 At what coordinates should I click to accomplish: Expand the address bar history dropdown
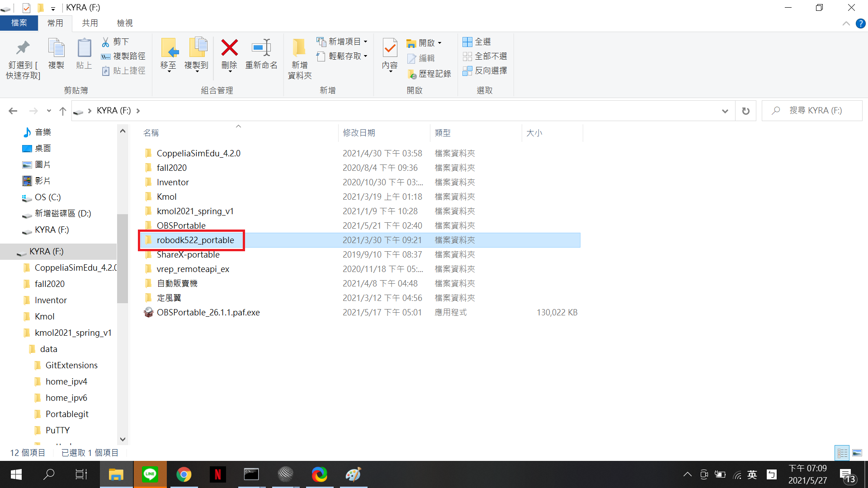(725, 111)
